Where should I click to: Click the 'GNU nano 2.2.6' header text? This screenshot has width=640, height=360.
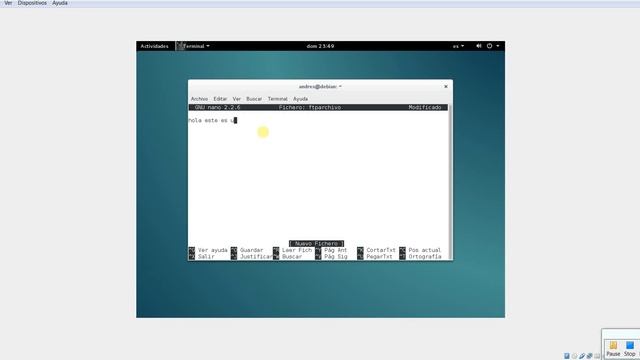click(218, 107)
